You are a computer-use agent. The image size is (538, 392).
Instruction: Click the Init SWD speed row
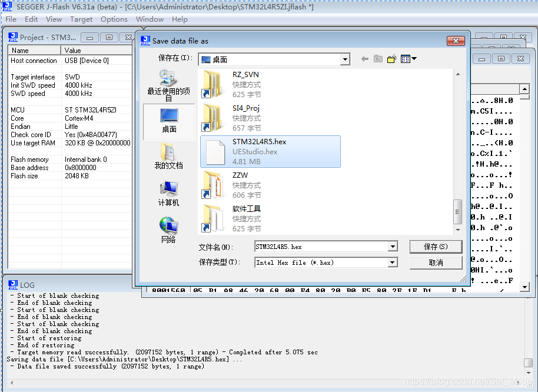click(70, 85)
